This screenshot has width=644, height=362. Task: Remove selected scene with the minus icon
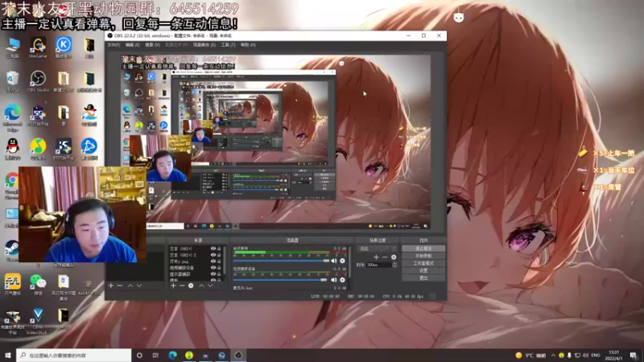pos(120,286)
